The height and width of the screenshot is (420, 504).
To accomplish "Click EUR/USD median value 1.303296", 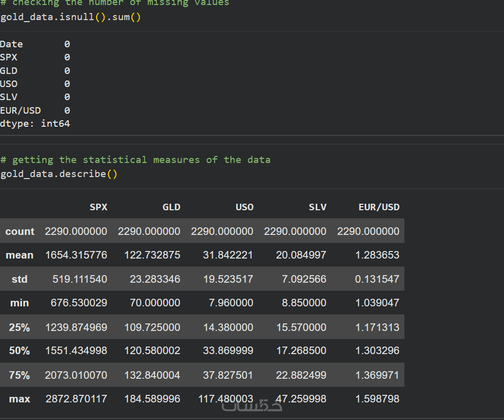I will point(377,350).
